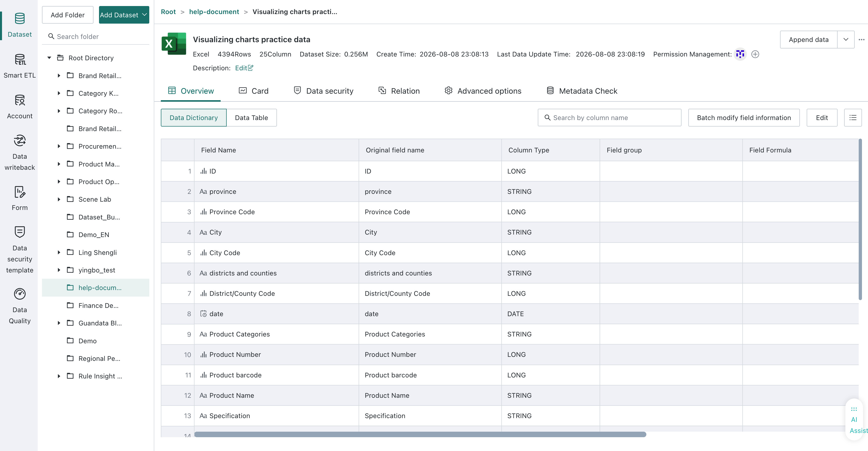Viewport: 868px width, 451px height.
Task: Click the folder icon of Finance De...
Action: coord(70,306)
